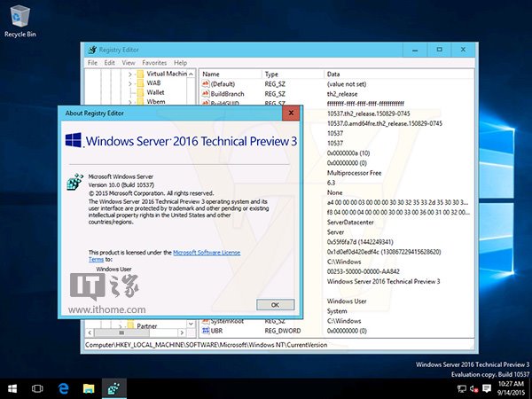Open File Explorer from the taskbar
Viewport: 532px width, 399px height.
89,388
